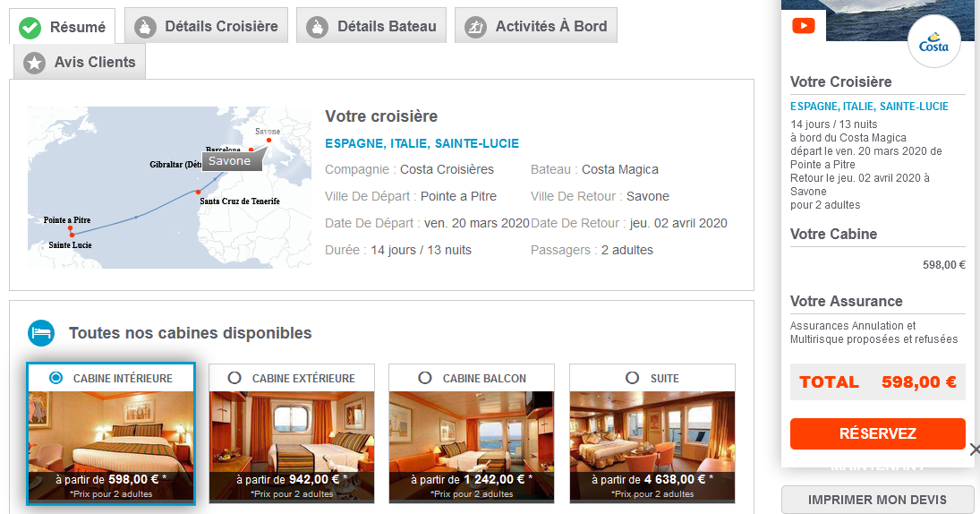Image resolution: width=980 pixels, height=514 pixels.
Task: Click the blue Espagne, Italie, Sainte-Lucie cruise title
Action: click(x=422, y=144)
